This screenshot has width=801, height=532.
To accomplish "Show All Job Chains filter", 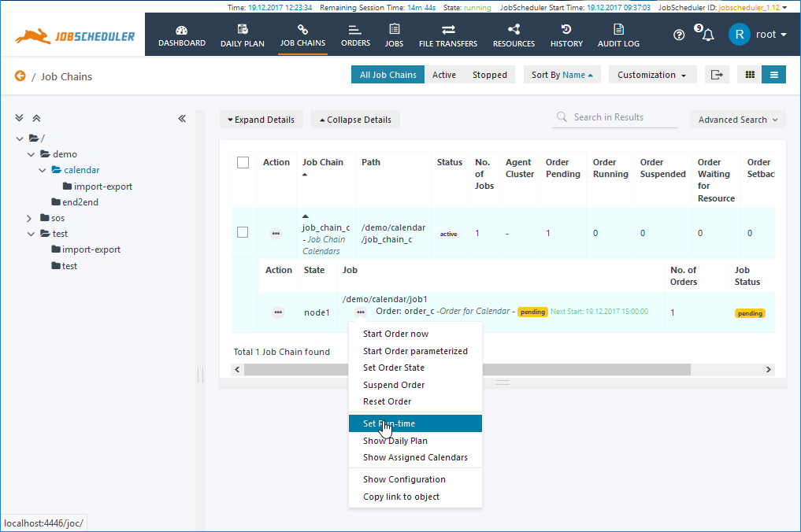I will [388, 75].
